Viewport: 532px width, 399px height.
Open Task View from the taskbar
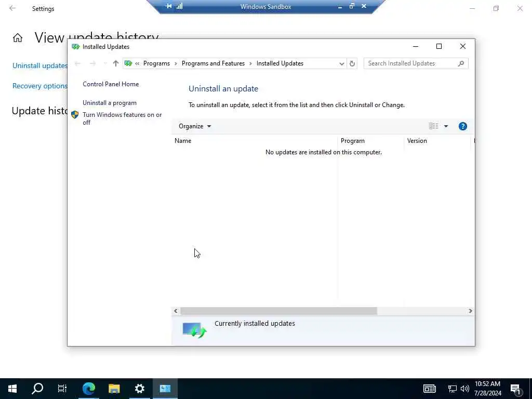click(62, 389)
